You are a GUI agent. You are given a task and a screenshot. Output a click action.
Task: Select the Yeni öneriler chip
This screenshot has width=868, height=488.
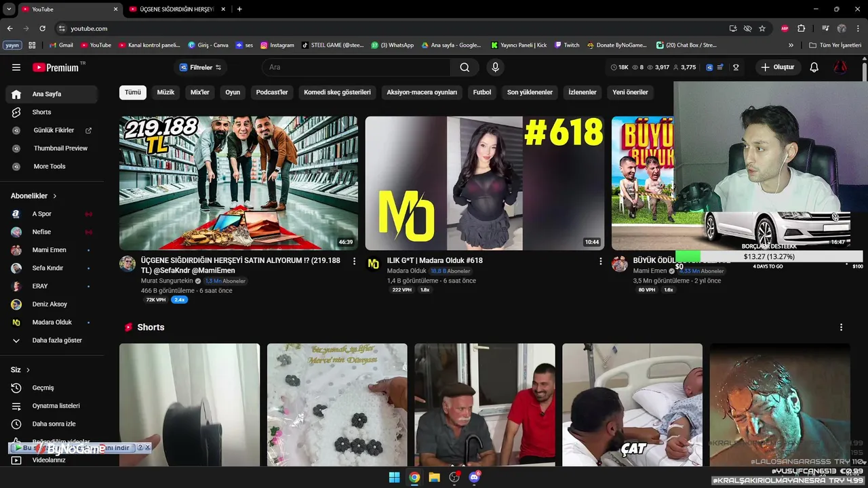pyautogui.click(x=630, y=92)
